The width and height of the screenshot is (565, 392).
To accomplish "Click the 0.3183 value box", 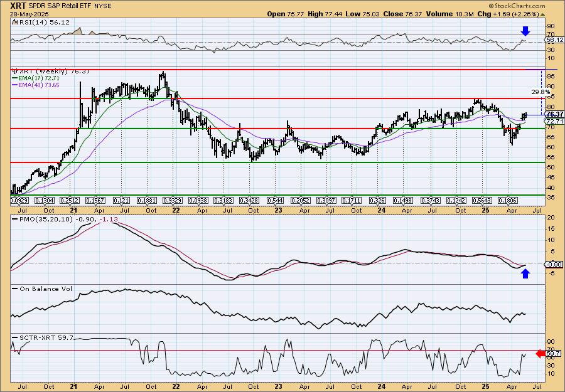I will [223, 200].
